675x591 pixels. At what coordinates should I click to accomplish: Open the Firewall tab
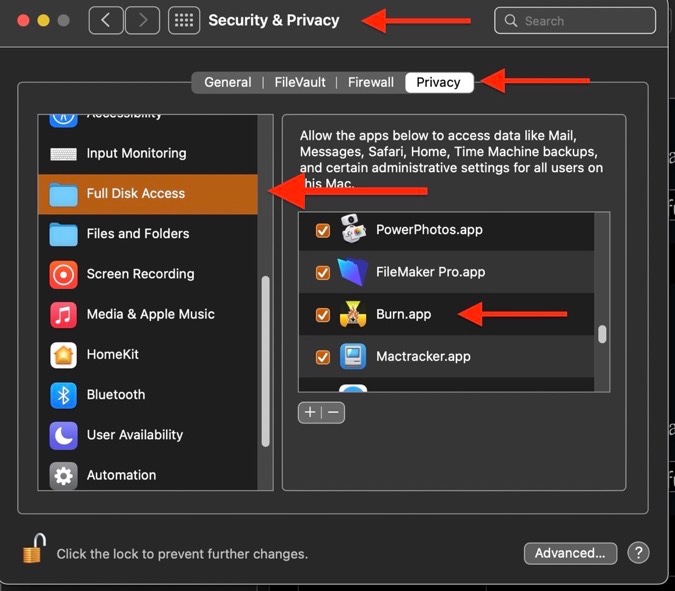click(371, 82)
